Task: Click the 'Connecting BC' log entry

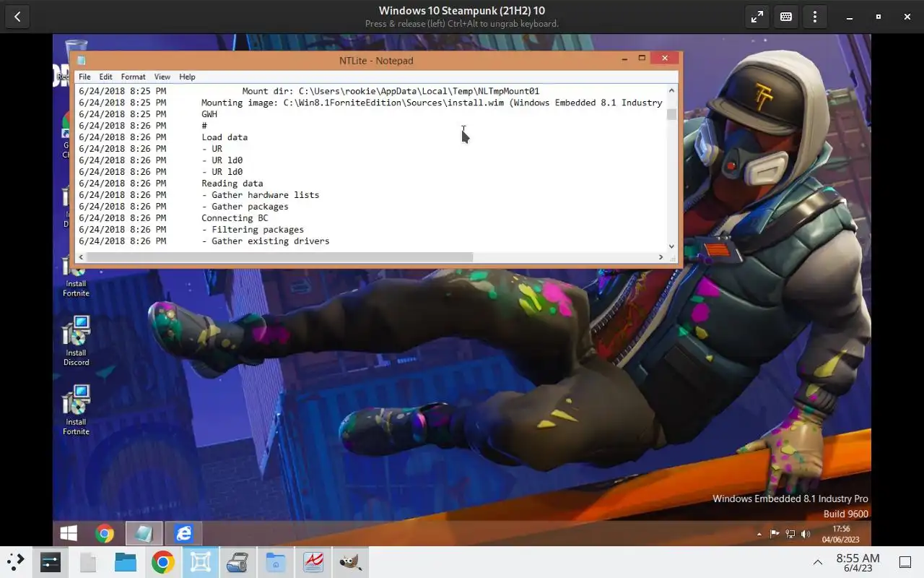Action: (x=235, y=218)
